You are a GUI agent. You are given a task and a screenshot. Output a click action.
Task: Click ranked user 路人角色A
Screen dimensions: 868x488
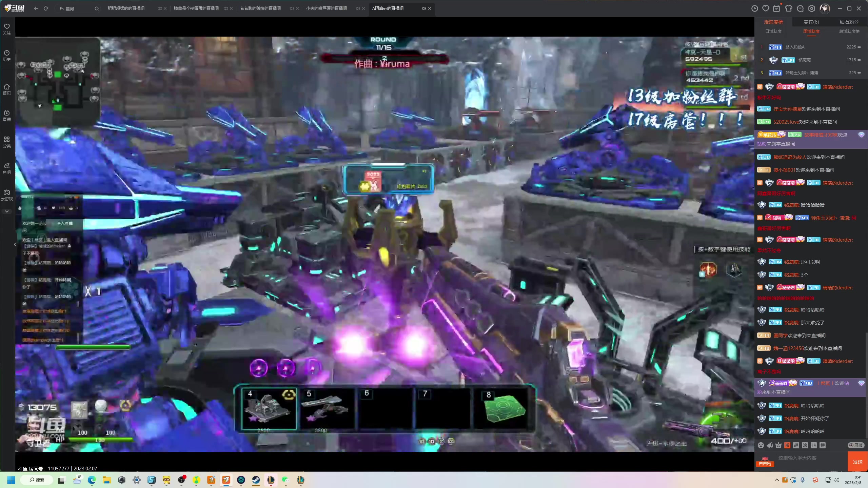click(x=795, y=47)
